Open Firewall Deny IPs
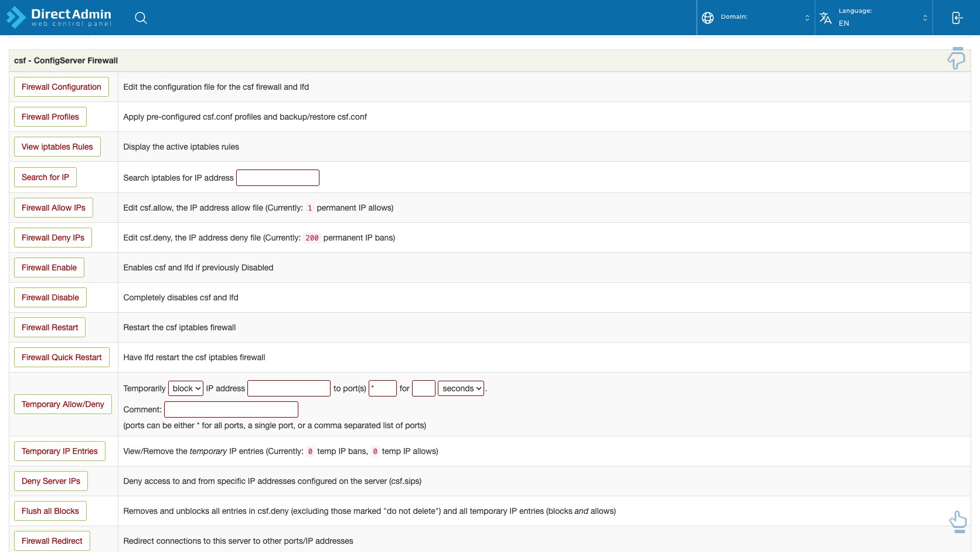980x552 pixels. [53, 238]
